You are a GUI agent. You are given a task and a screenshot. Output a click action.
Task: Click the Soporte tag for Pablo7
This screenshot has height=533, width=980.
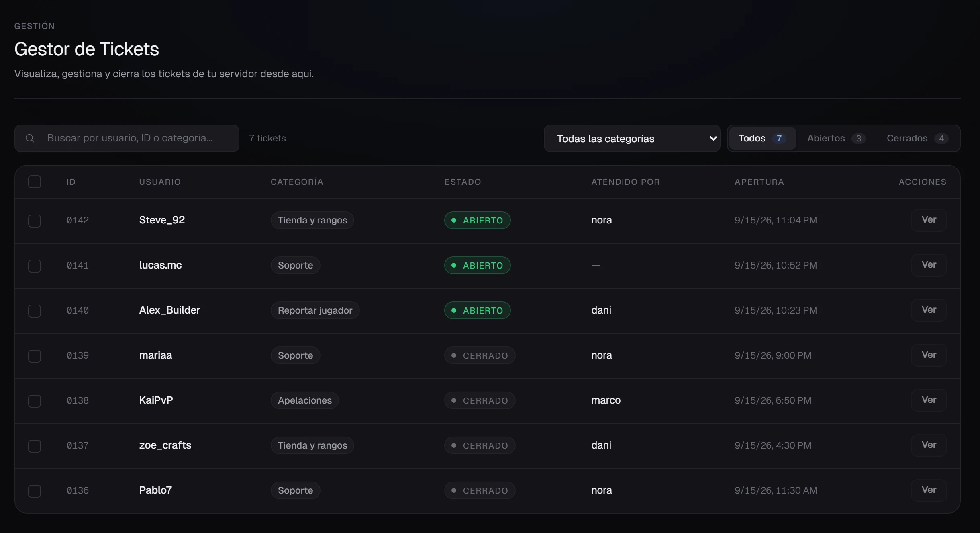pos(295,490)
